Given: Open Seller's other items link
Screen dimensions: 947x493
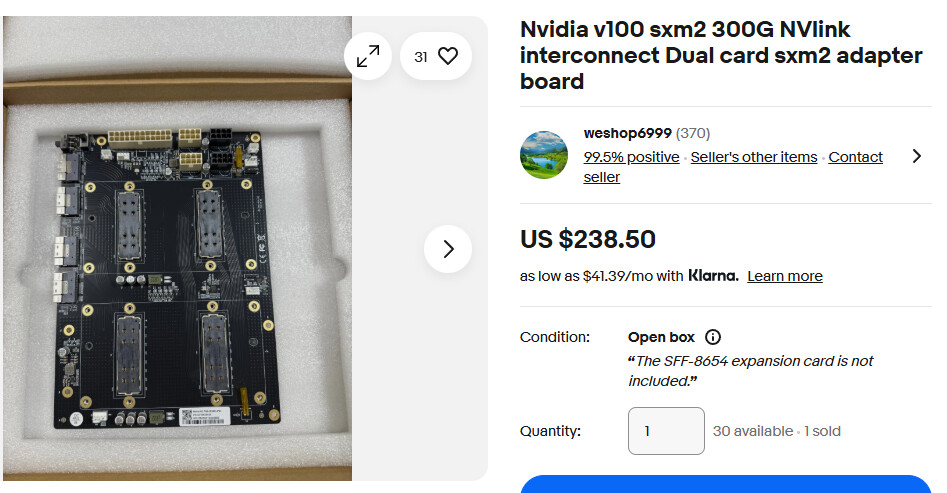Looking at the screenshot, I should point(754,157).
